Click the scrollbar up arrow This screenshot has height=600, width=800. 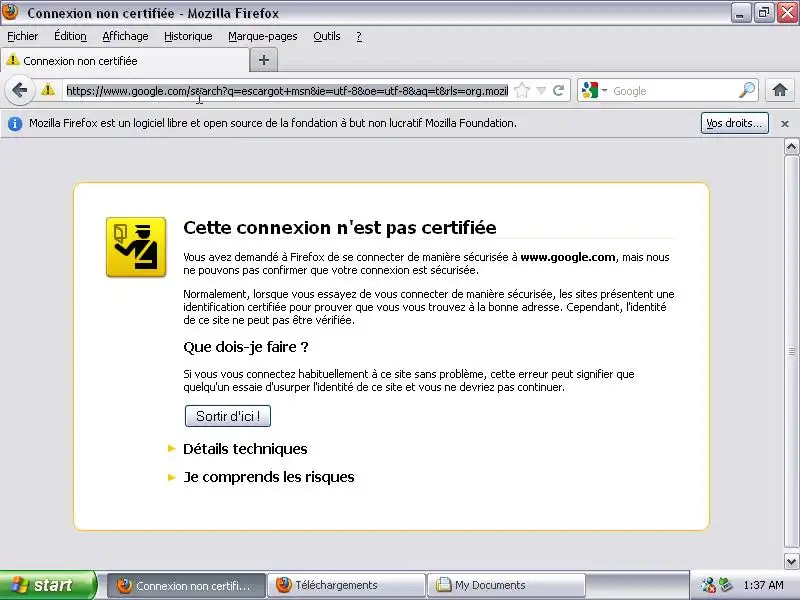click(791, 147)
